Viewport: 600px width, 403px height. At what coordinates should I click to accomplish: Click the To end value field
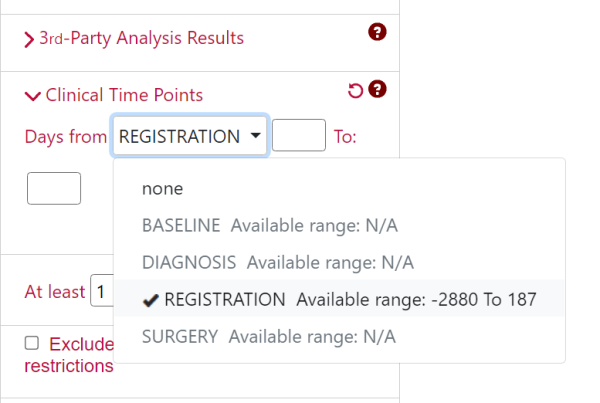click(x=54, y=188)
